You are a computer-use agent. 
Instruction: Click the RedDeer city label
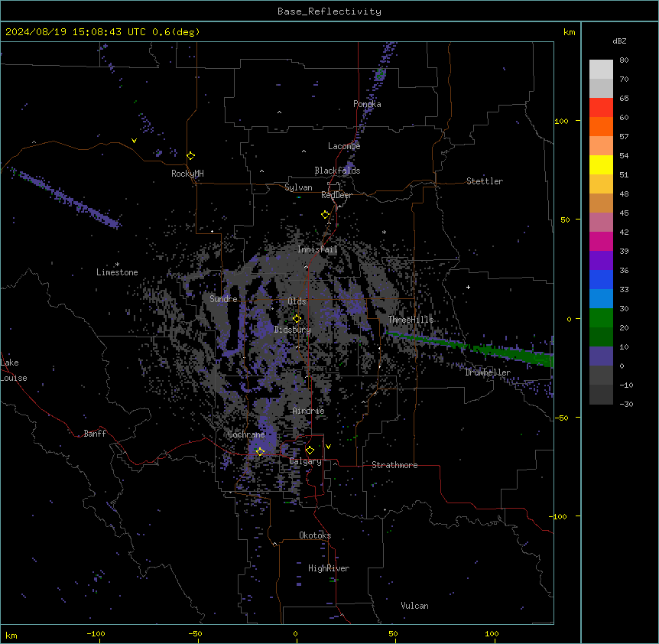(336, 195)
